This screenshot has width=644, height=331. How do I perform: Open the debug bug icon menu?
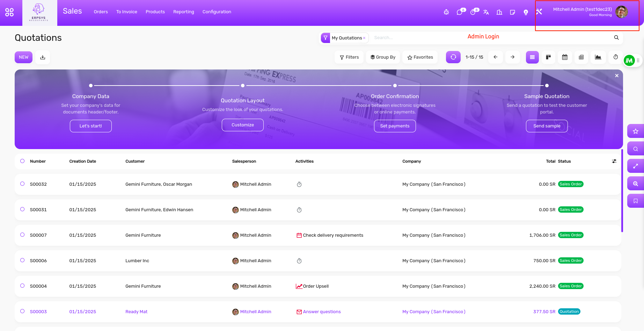tap(446, 12)
